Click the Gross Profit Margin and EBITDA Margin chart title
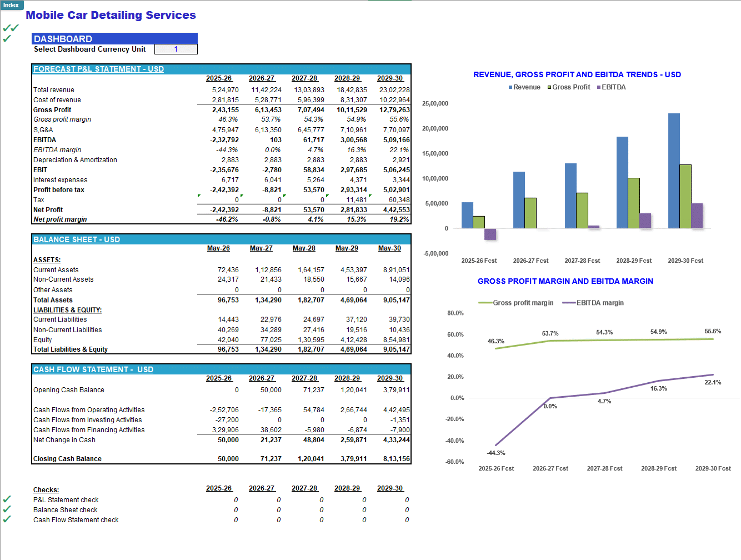Screen dimensions: 741x560 click(x=565, y=281)
